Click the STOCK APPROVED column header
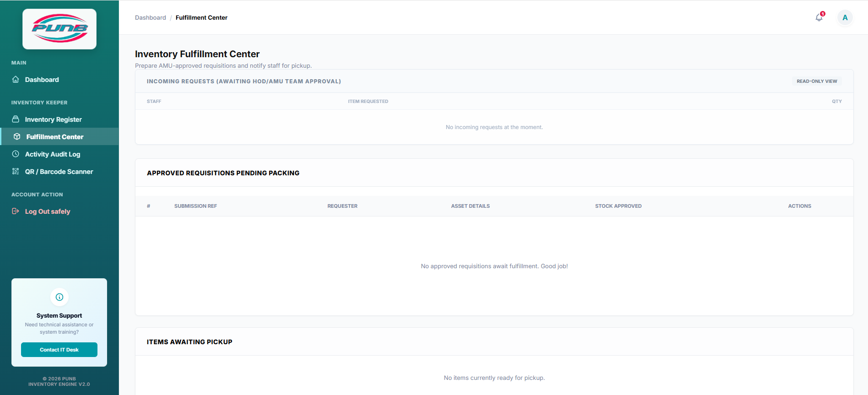868x395 pixels. tap(618, 206)
